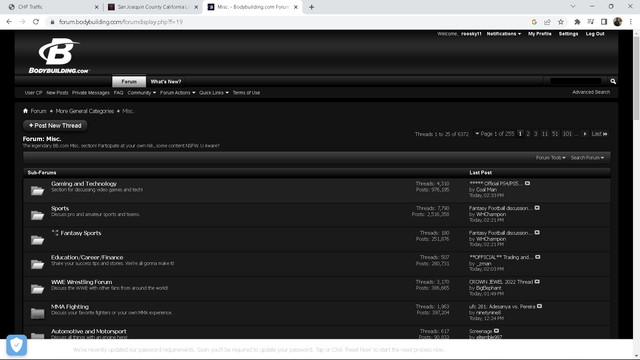The height and width of the screenshot is (360, 640).
Task: Go to last post icon for ufc 281 thread
Action: click(x=539, y=306)
